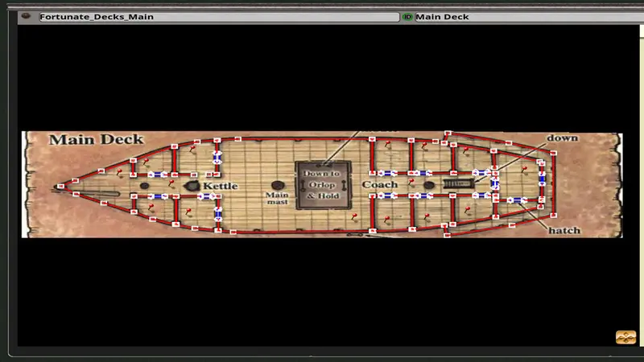Toggle the ID icon beside Main Deck
The height and width of the screenshot is (362, 644).
tap(407, 17)
